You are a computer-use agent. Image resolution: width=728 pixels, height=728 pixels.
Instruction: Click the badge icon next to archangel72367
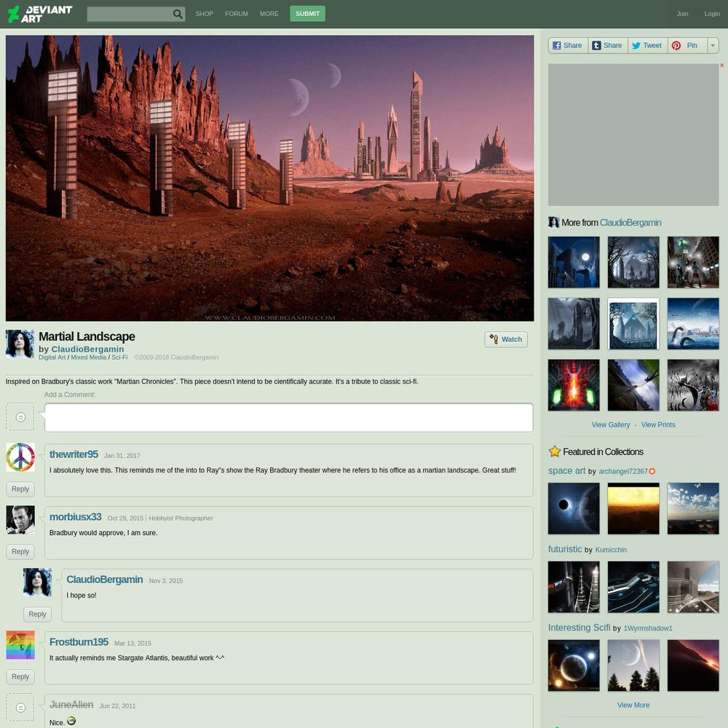point(652,471)
